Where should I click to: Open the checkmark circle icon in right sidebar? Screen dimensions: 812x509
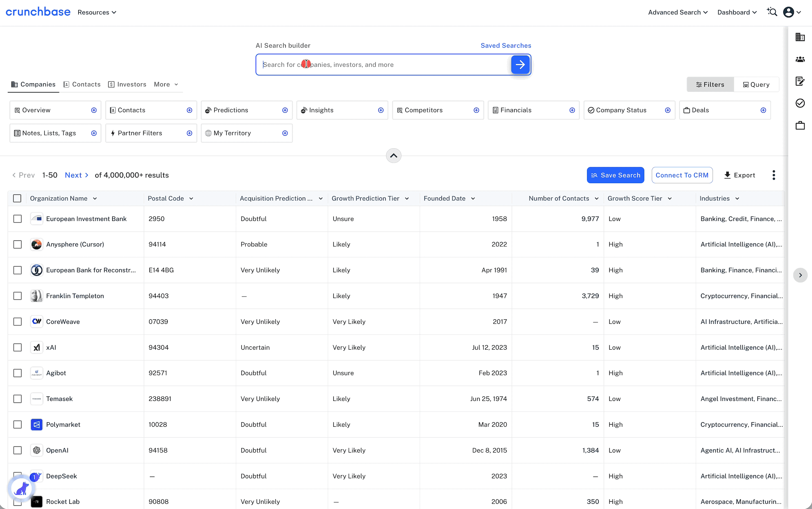click(800, 103)
